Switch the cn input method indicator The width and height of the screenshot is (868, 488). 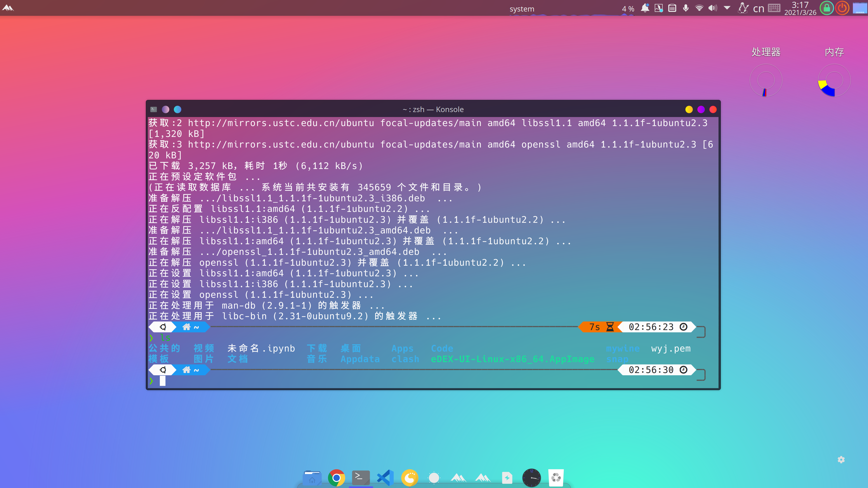tap(759, 8)
